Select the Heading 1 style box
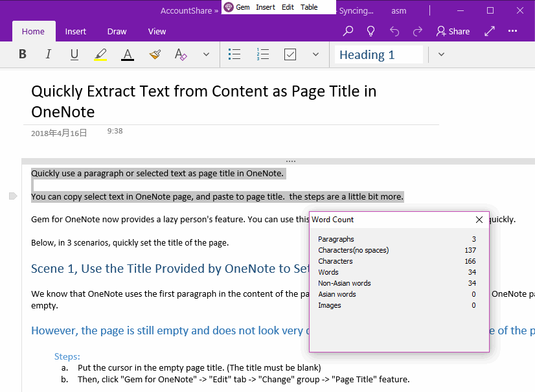The width and height of the screenshot is (535, 392). [379, 54]
